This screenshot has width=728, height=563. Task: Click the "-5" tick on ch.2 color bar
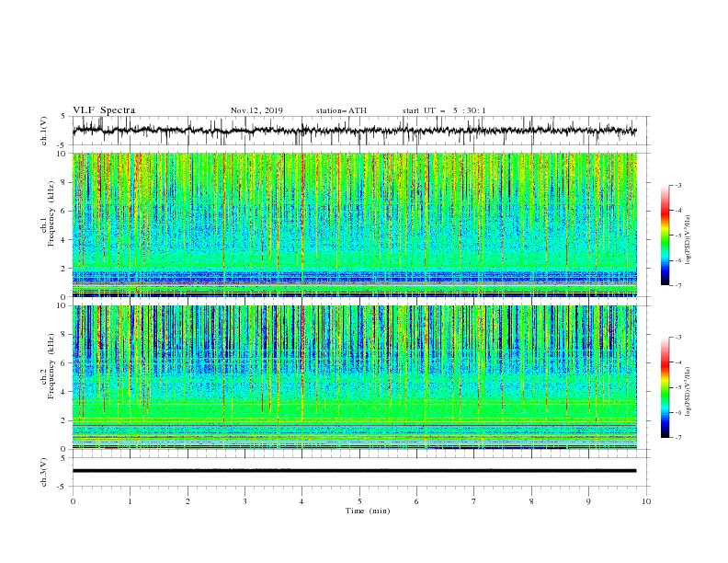(677, 387)
